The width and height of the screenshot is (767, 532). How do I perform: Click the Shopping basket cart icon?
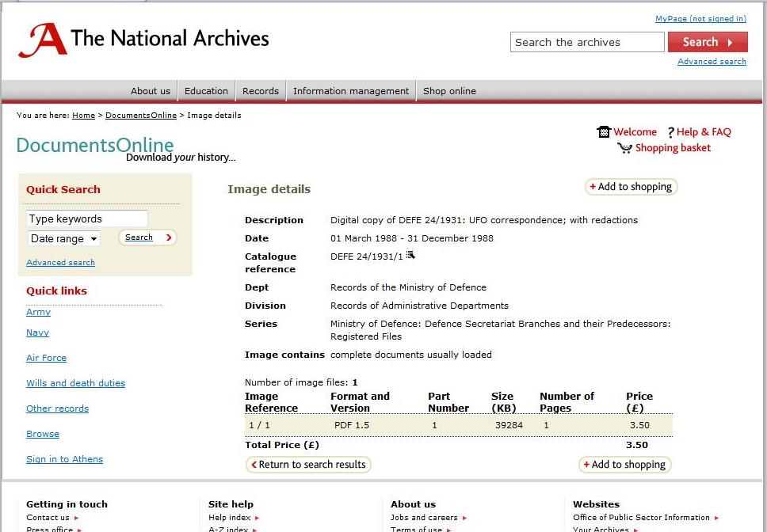(x=624, y=148)
